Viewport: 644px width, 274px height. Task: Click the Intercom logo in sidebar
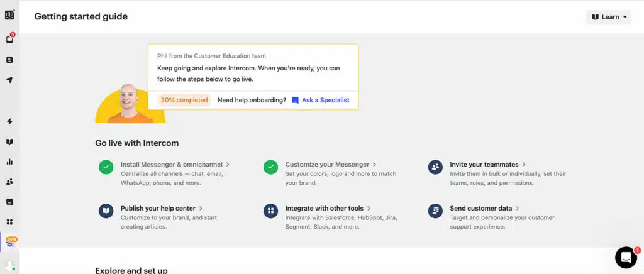coord(9,15)
